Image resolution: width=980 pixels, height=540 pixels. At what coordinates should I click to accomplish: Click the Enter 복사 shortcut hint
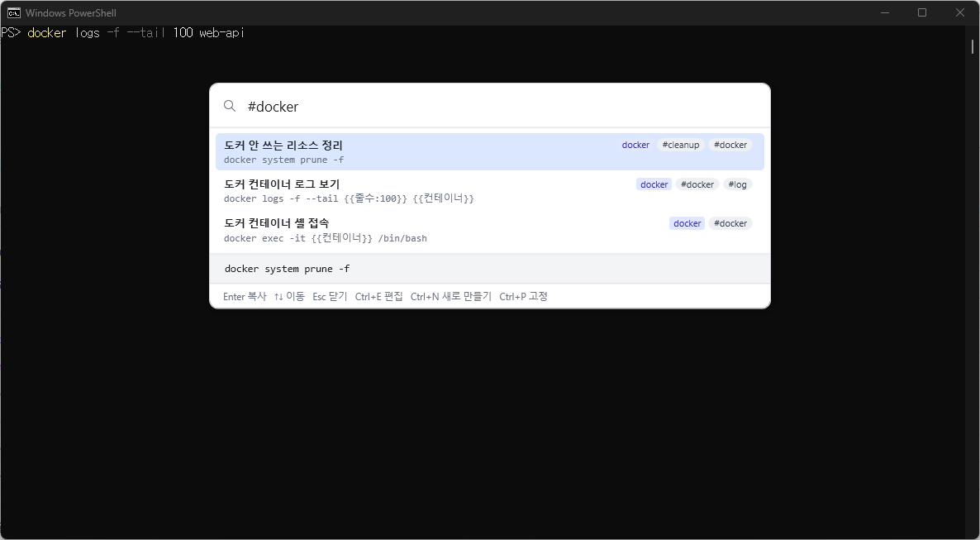tap(245, 297)
